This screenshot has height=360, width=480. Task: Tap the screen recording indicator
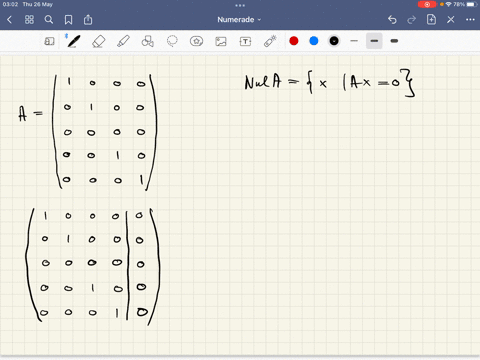(427, 4)
